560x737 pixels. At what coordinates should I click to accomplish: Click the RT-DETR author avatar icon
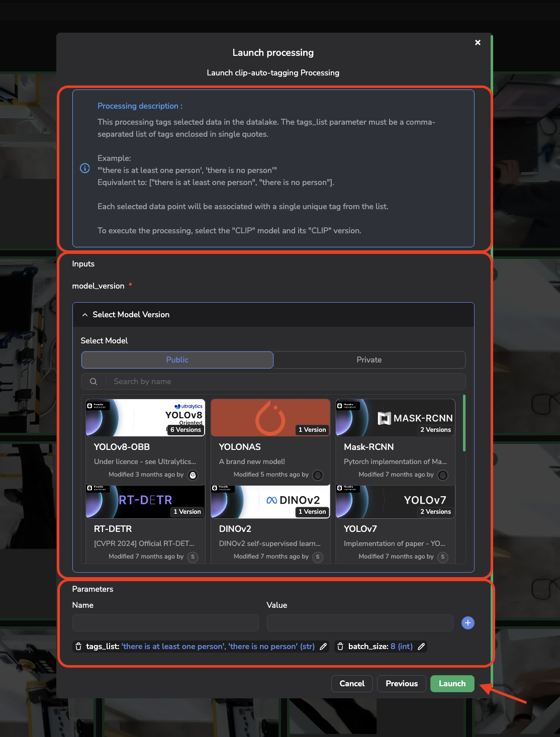[193, 557]
